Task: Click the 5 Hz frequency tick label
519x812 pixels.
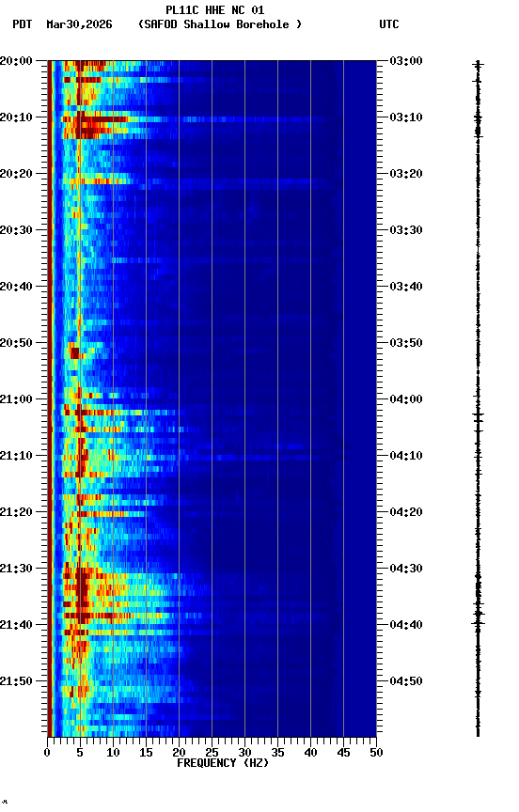Action: coord(80,753)
